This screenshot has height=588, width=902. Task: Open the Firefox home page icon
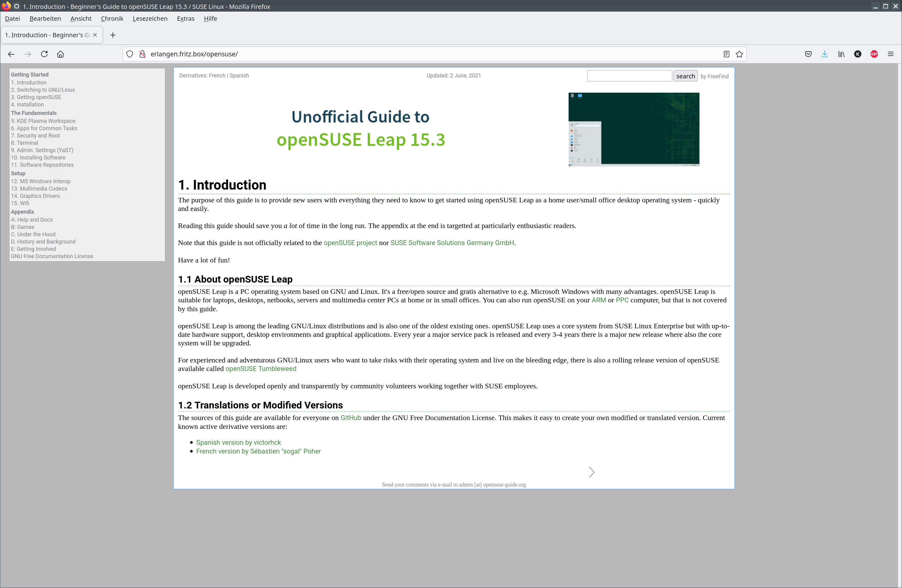61,54
